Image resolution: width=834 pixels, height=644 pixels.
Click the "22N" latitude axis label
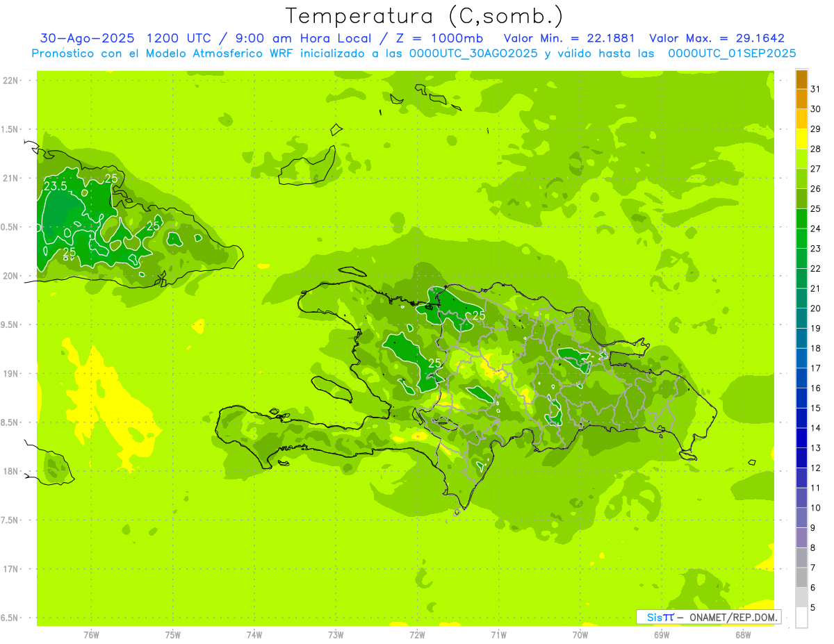click(11, 81)
